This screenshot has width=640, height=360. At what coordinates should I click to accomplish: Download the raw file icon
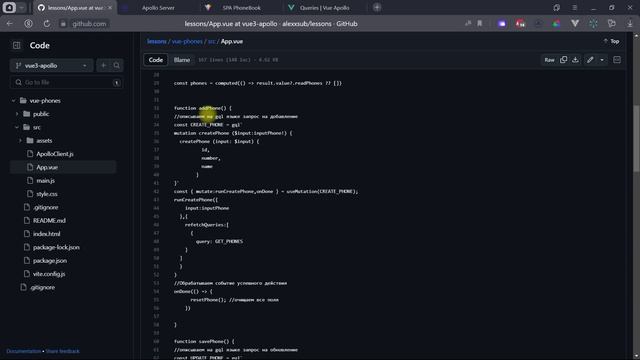(x=575, y=60)
